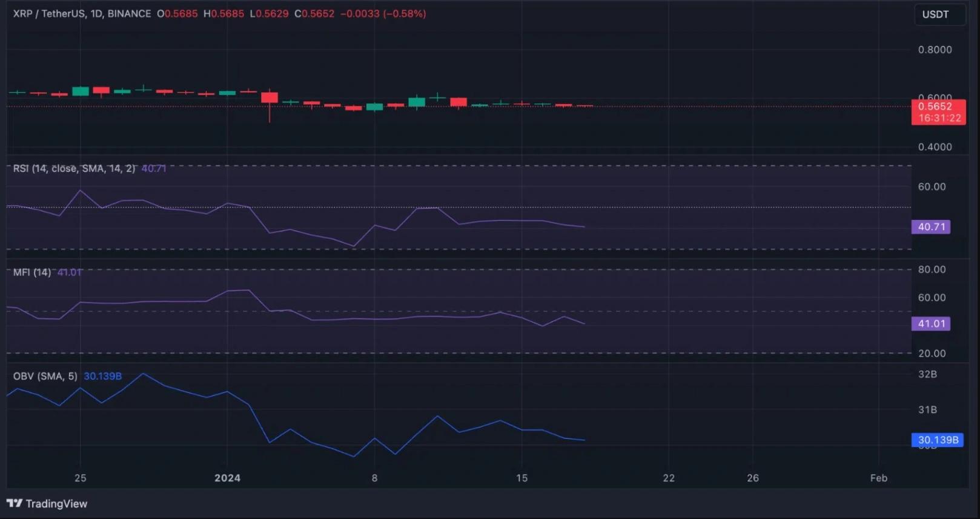Open the USDT currency selector
Viewport: 980px width, 519px height.
939,15
